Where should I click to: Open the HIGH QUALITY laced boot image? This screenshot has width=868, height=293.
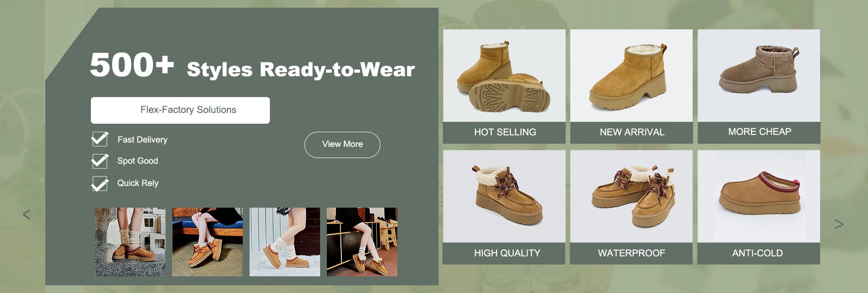pyautogui.click(x=504, y=196)
